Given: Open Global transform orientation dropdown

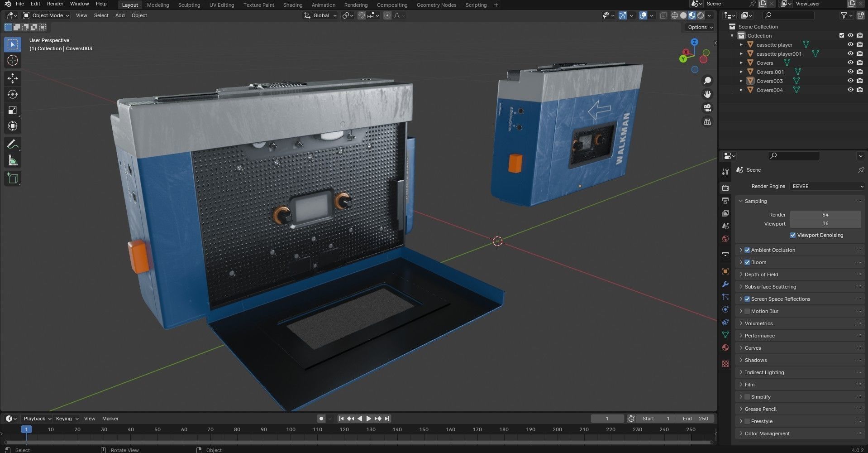Looking at the screenshot, I should pyautogui.click(x=320, y=15).
